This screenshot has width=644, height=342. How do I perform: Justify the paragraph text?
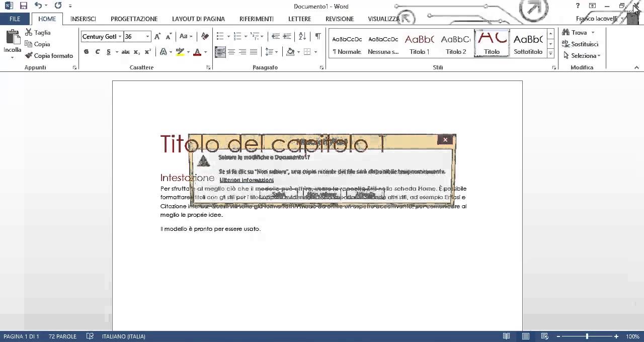pyautogui.click(x=254, y=52)
